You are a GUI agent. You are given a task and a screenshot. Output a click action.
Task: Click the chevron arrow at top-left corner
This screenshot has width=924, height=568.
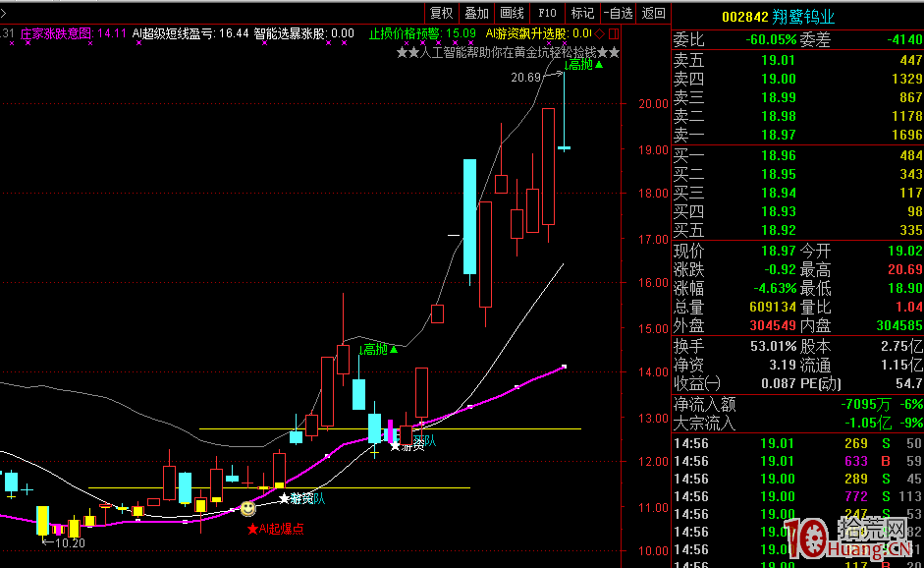point(3,13)
